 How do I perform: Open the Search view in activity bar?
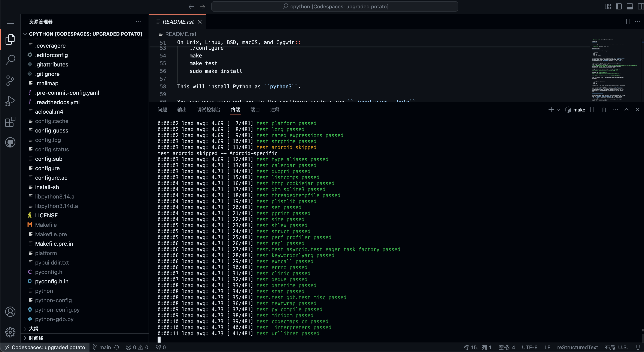10,60
